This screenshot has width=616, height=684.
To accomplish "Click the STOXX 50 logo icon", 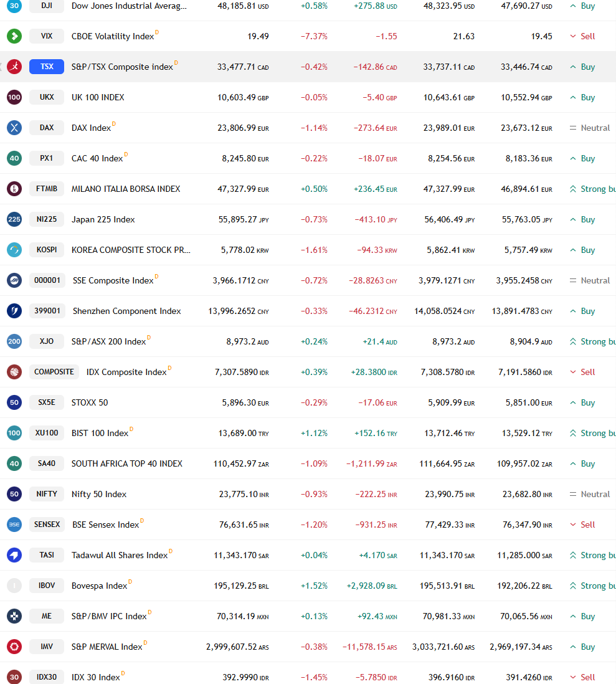I will (x=14, y=402).
